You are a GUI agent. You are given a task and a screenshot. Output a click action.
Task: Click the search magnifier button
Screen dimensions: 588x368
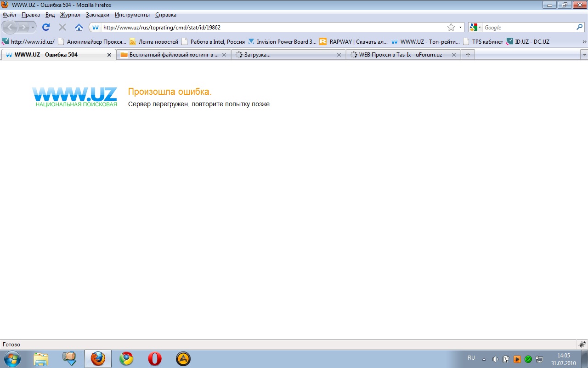pyautogui.click(x=579, y=27)
